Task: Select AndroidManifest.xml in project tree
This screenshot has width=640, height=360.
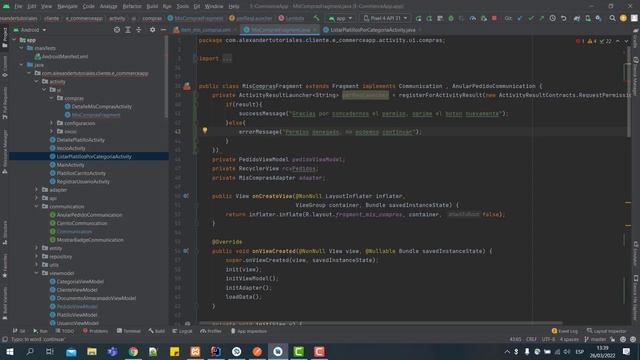Action: tap(61, 57)
